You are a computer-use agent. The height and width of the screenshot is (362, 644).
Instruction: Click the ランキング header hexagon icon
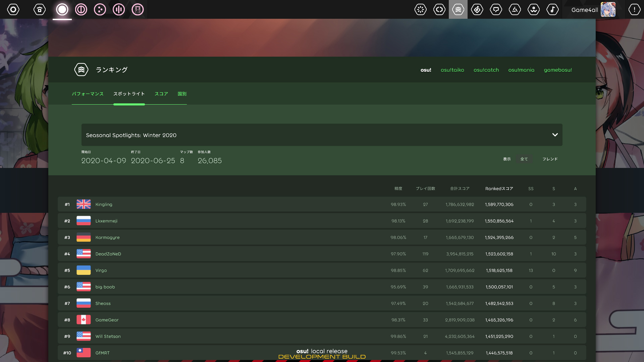click(x=81, y=70)
